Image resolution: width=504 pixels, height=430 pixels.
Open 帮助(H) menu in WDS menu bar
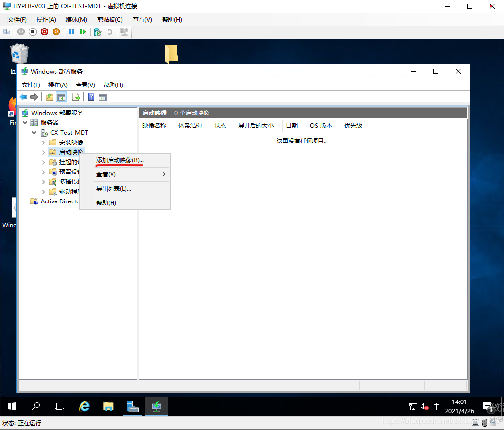pos(113,85)
